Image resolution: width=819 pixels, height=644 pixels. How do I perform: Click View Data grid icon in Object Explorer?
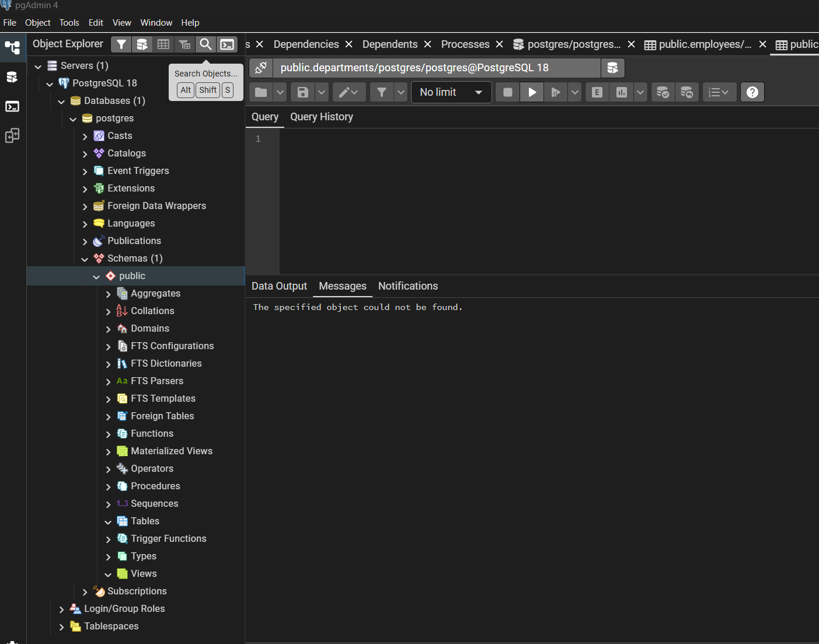click(163, 44)
